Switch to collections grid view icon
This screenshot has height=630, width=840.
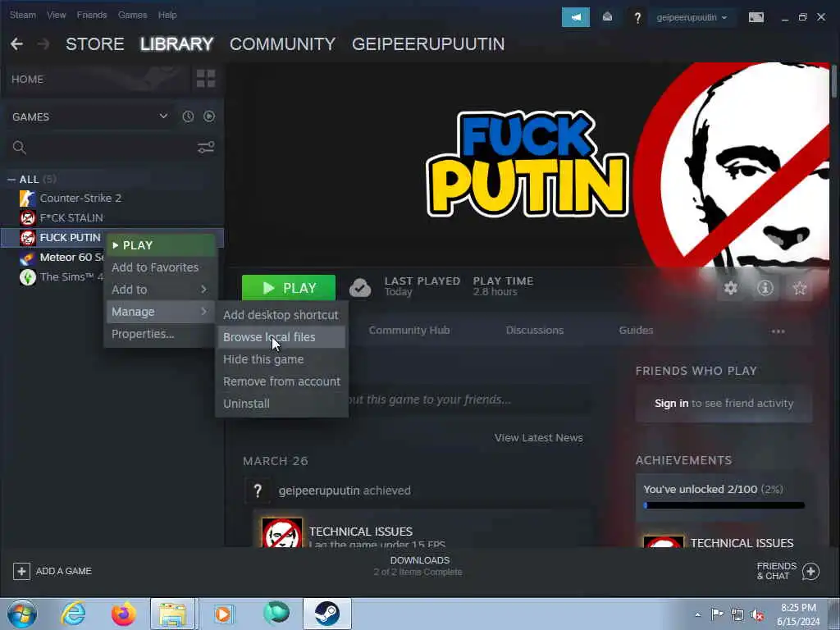pyautogui.click(x=206, y=79)
